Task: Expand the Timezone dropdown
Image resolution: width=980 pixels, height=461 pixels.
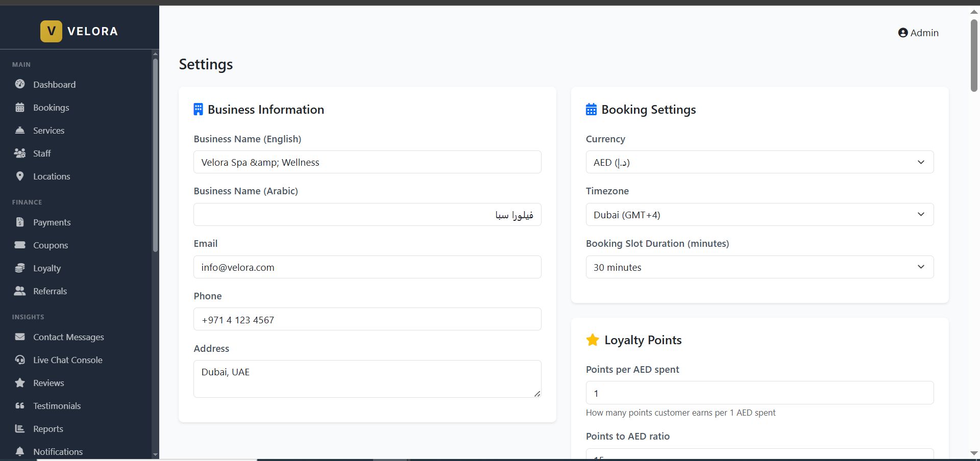Action: 759,215
